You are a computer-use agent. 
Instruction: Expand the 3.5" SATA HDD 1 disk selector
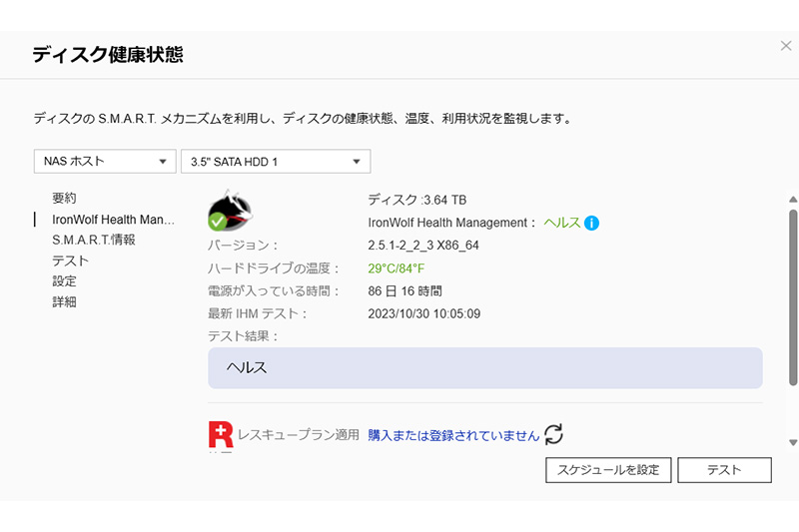[x=275, y=161]
